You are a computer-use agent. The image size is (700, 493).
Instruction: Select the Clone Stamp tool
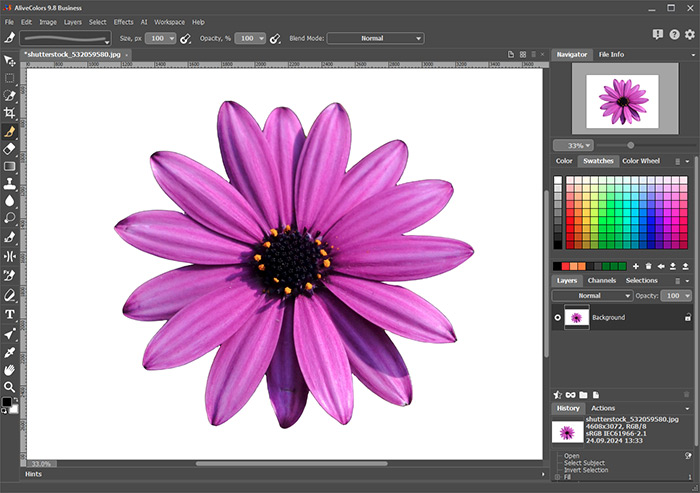point(9,184)
